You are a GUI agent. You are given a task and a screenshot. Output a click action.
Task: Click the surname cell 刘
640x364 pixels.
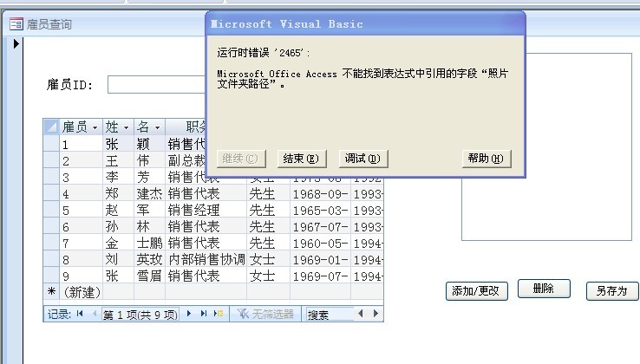point(118,259)
